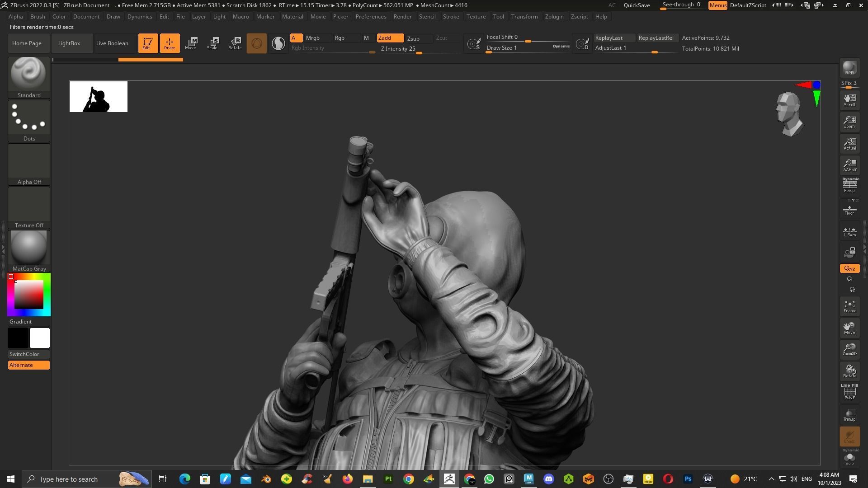Toggle the camera lock icon
The width and height of the screenshot is (868, 488).
click(849, 252)
